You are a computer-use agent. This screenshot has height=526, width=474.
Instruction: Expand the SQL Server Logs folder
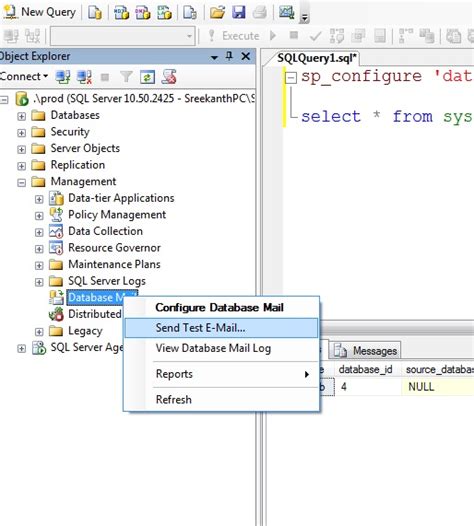click(x=39, y=282)
